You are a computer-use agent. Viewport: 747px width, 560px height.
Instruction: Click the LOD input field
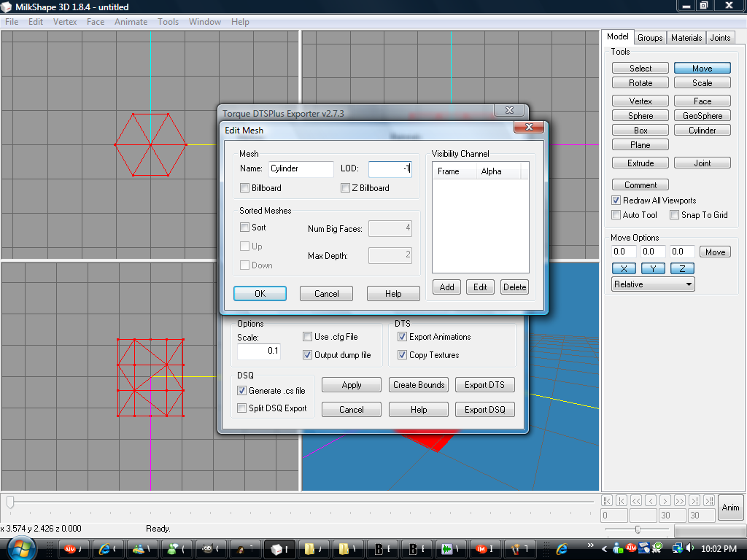click(390, 168)
